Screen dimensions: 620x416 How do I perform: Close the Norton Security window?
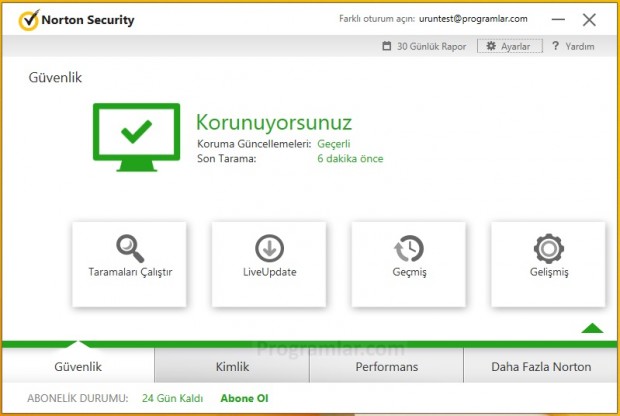(589, 19)
